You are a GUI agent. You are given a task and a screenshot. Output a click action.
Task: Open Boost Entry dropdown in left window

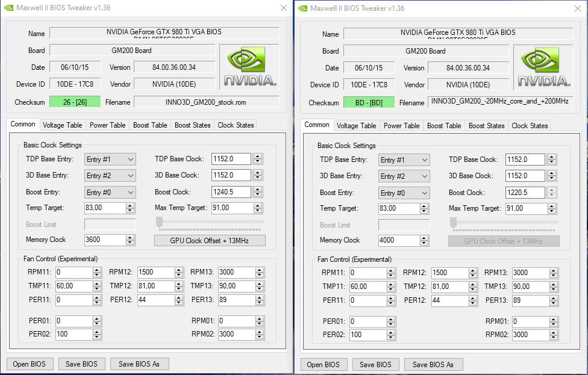(x=110, y=193)
